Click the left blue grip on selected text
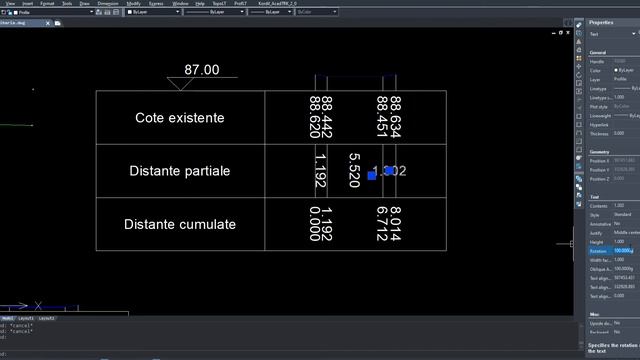Image resolution: width=640 pixels, height=360 pixels. point(372,176)
